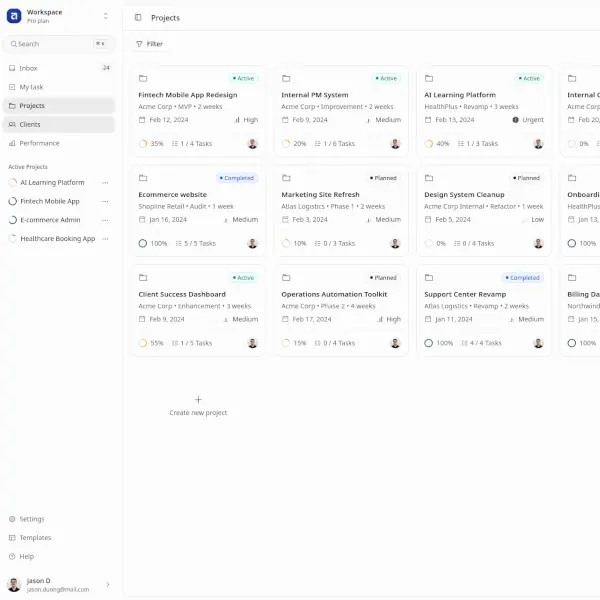
Task: Click Completed badge on Ecommerce website card
Action: click(x=237, y=178)
